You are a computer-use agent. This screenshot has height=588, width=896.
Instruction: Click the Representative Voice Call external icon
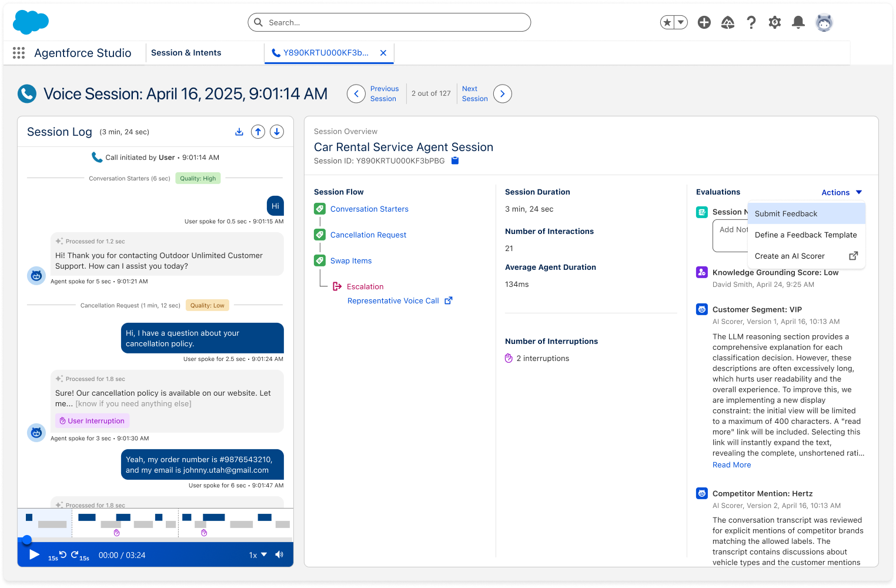449,300
